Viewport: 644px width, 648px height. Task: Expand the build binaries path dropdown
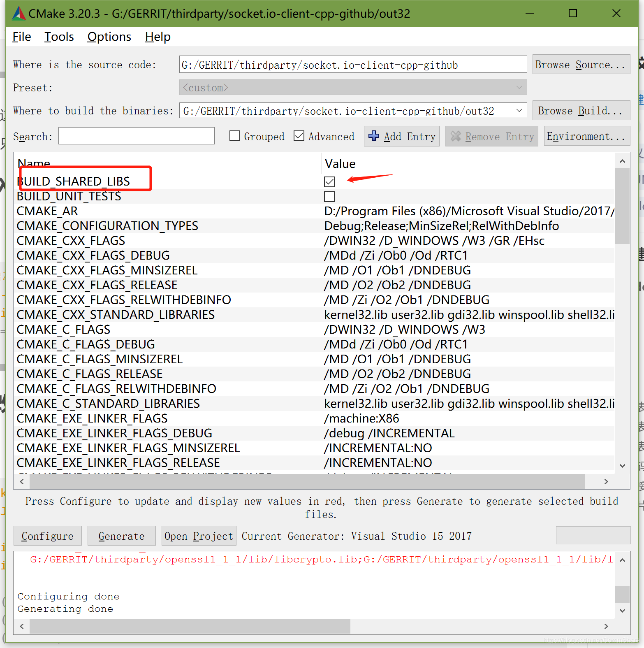(x=519, y=111)
